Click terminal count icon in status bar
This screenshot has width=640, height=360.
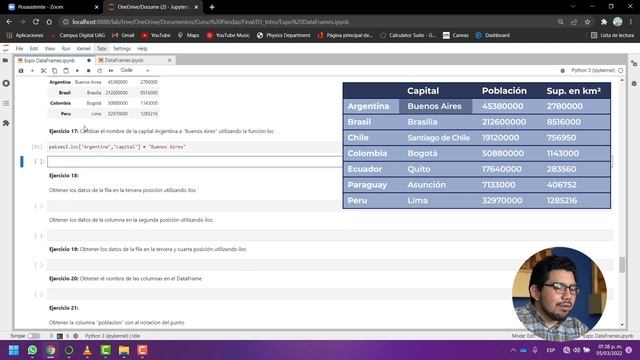[x=60, y=336]
